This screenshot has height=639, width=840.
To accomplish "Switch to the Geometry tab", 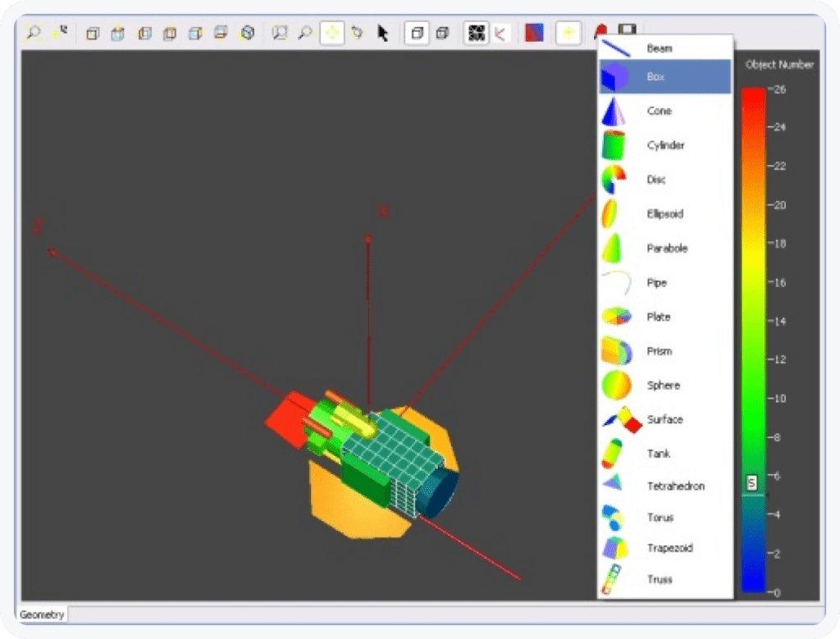I will 41,614.
